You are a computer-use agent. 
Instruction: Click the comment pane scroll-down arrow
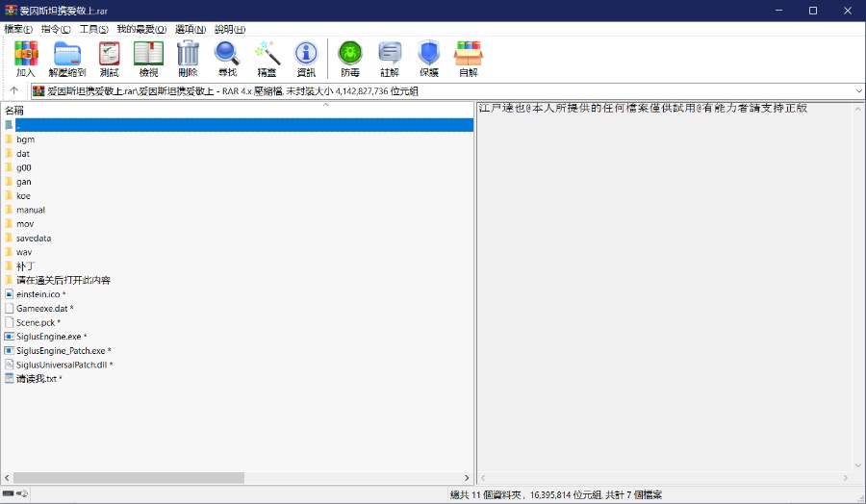click(857, 466)
